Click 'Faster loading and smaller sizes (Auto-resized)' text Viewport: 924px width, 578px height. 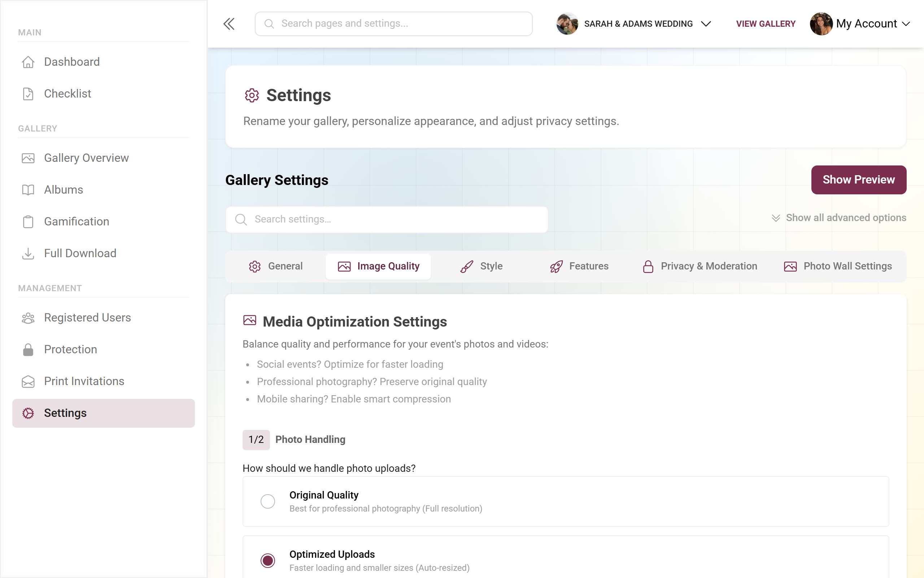point(379,568)
